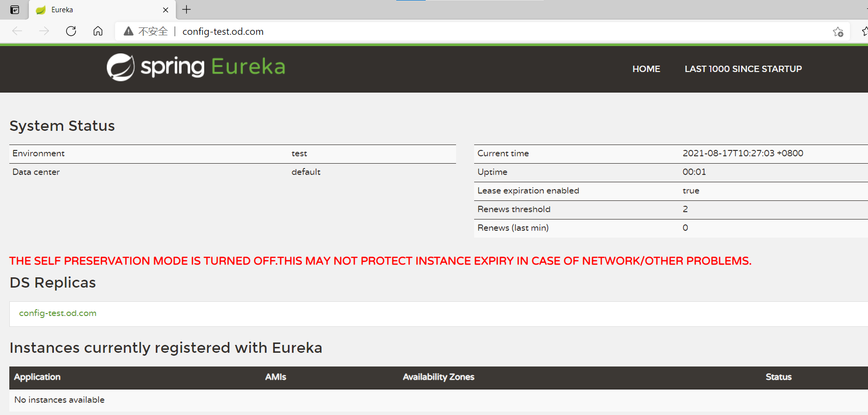Screen dimensions: 868x415
Task: Click the 'Uptime' label
Action: coord(492,172)
